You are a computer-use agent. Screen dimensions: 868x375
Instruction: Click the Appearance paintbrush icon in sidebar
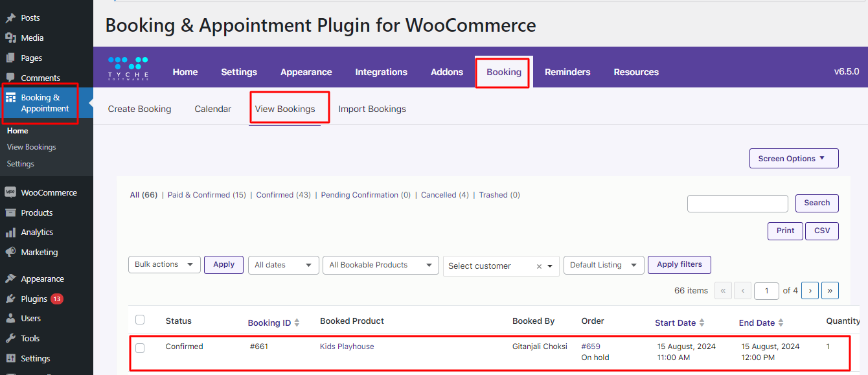(x=10, y=279)
